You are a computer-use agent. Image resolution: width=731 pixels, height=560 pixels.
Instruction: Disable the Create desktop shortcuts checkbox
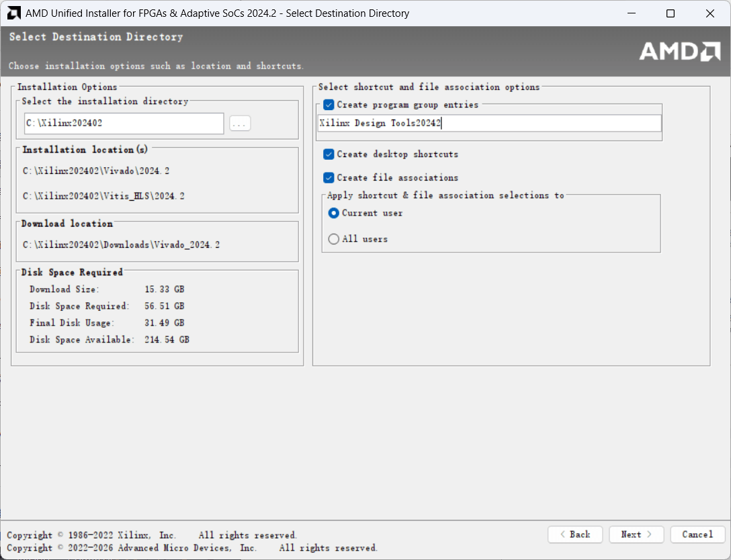click(329, 154)
